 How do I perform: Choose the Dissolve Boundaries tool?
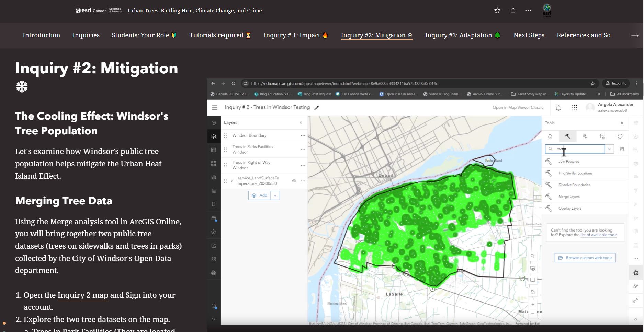(585, 185)
